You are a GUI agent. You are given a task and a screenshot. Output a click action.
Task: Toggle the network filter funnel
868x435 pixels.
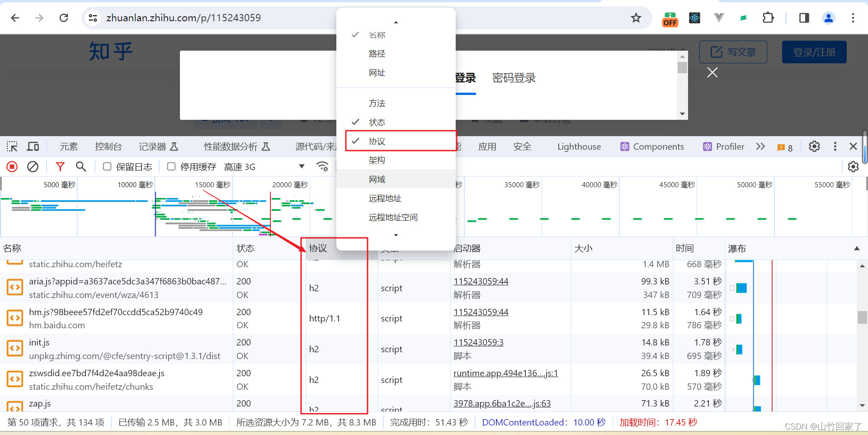pos(60,167)
